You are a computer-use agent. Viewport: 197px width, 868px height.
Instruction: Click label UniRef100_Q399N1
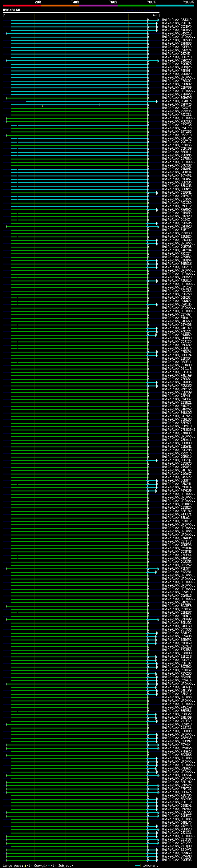pos(177,193)
